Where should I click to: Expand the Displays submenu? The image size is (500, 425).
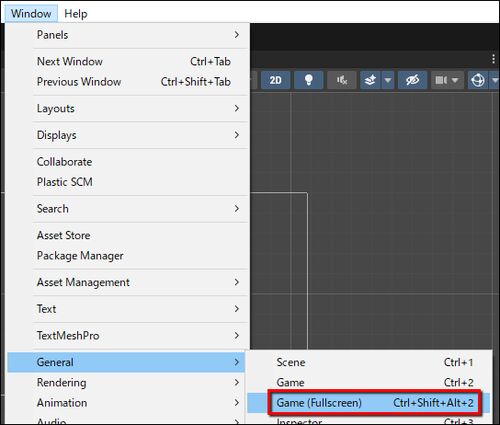pos(128,135)
